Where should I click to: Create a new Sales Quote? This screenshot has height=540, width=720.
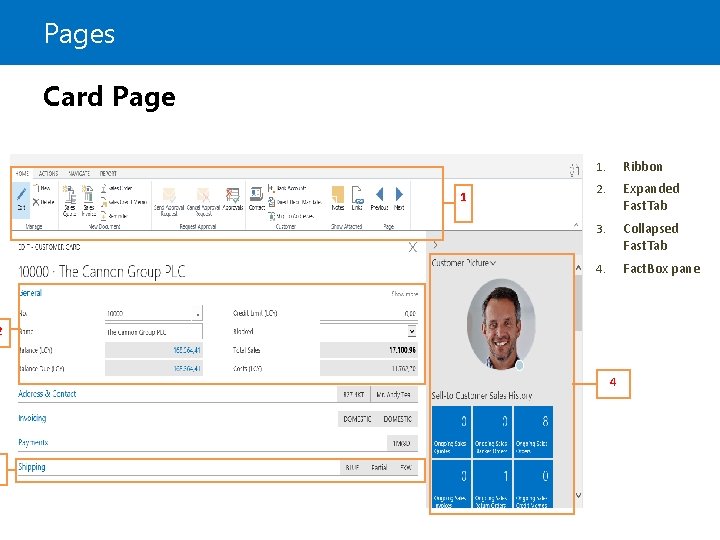point(69,201)
